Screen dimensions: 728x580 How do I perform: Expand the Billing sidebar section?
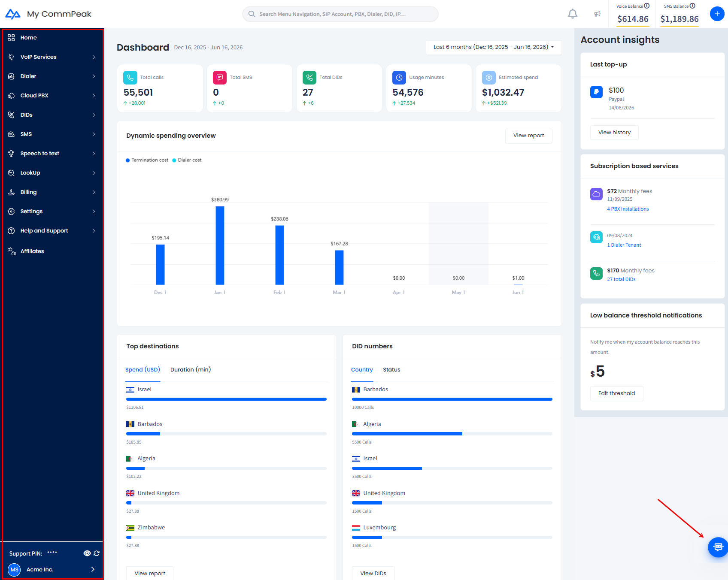pos(52,192)
